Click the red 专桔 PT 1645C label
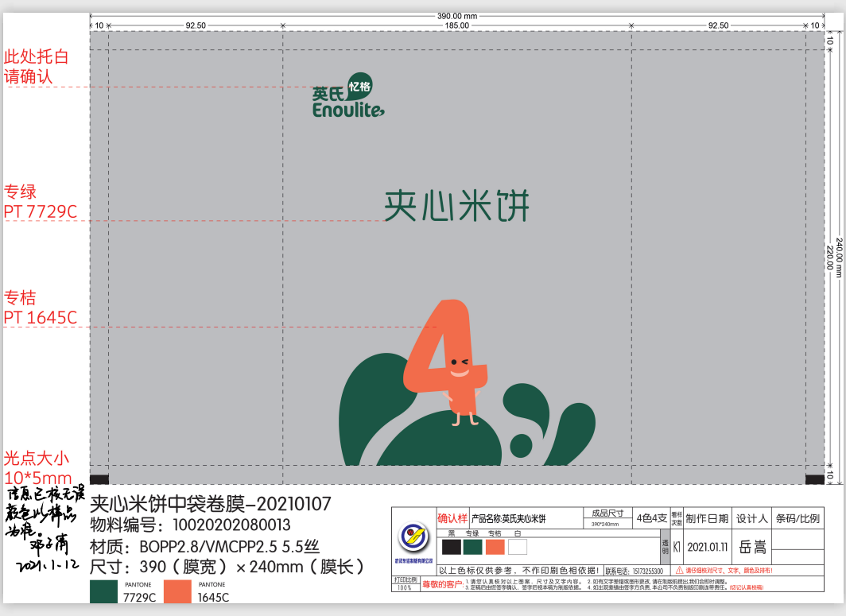 [41, 308]
